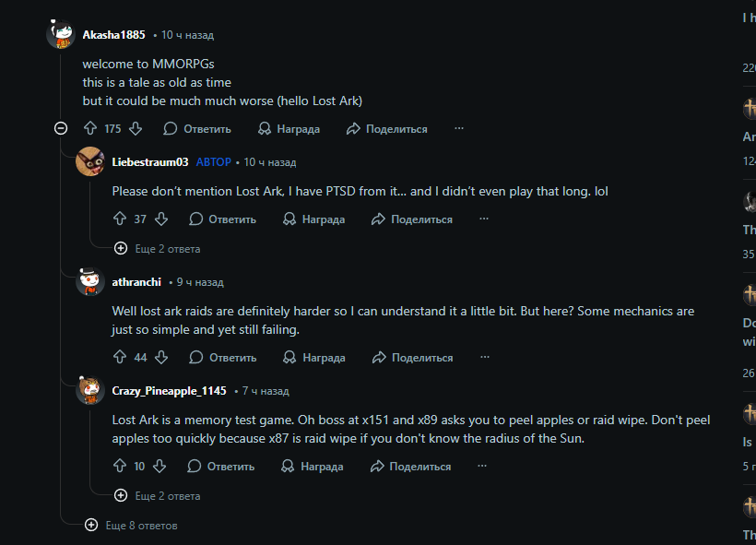
Task: Expand 2 replies under Liebestraum03
Action: click(x=158, y=249)
